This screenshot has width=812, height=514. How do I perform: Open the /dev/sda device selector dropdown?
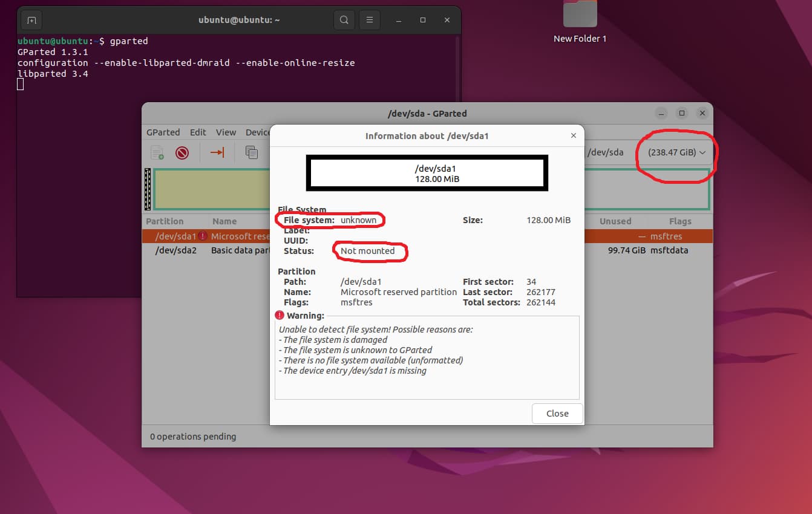click(x=676, y=152)
